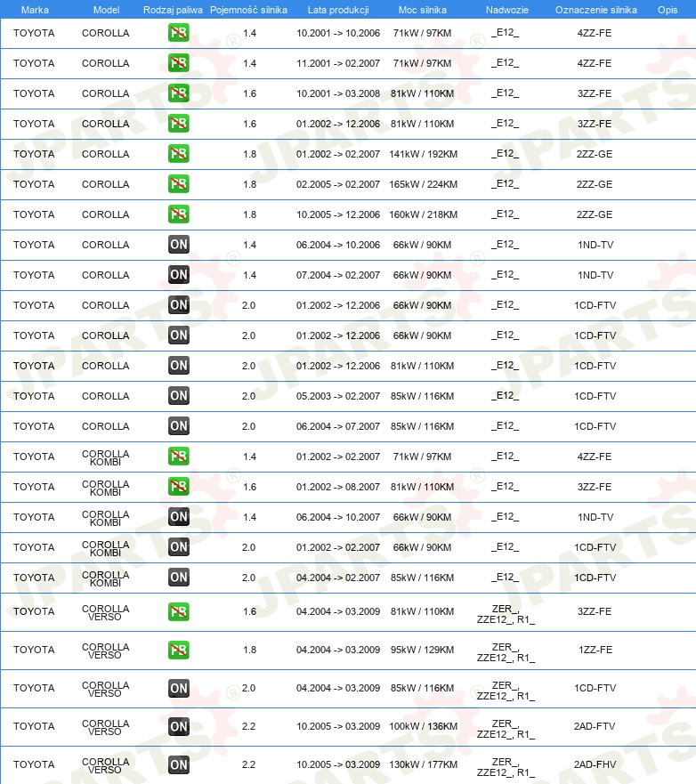Select the date cell 06.2004 -> 07.2007

click(338, 426)
